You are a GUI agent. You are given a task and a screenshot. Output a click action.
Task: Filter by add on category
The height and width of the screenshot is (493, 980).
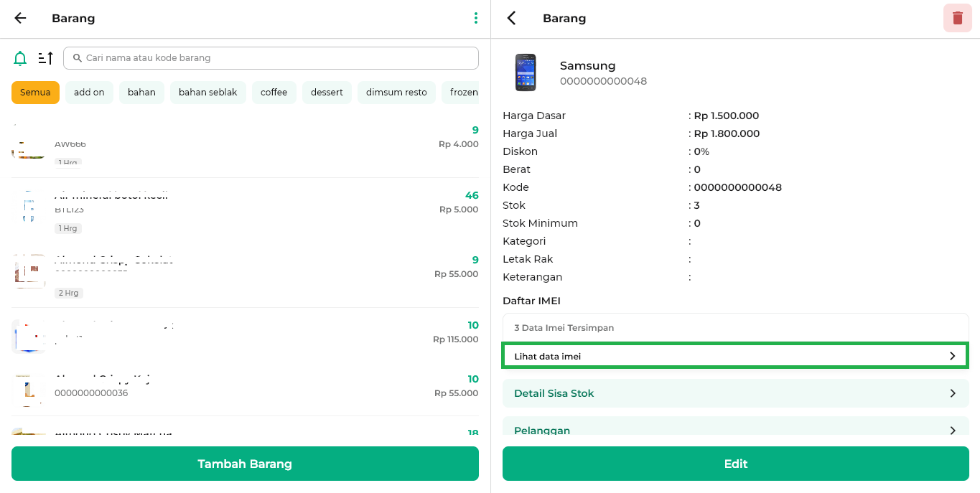coord(89,93)
